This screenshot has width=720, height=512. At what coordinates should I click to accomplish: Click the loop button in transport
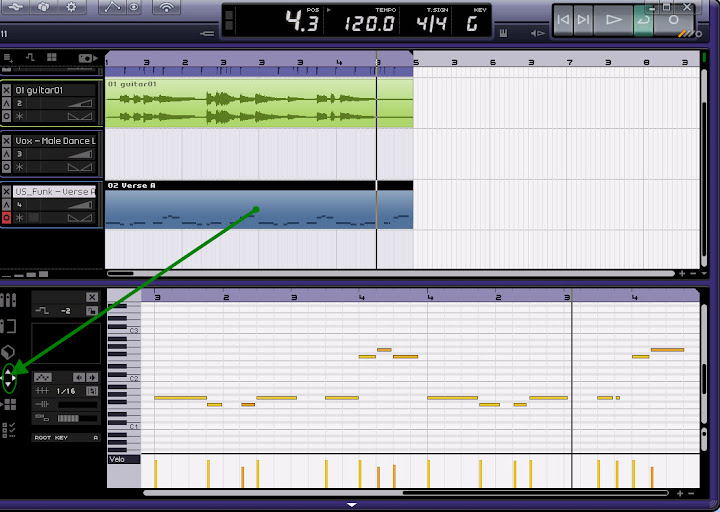click(x=643, y=20)
